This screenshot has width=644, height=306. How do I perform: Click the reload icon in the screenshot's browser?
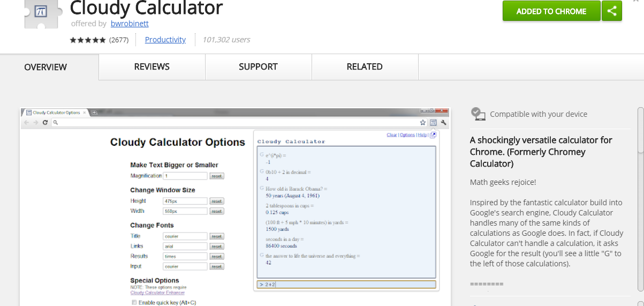pyautogui.click(x=45, y=123)
